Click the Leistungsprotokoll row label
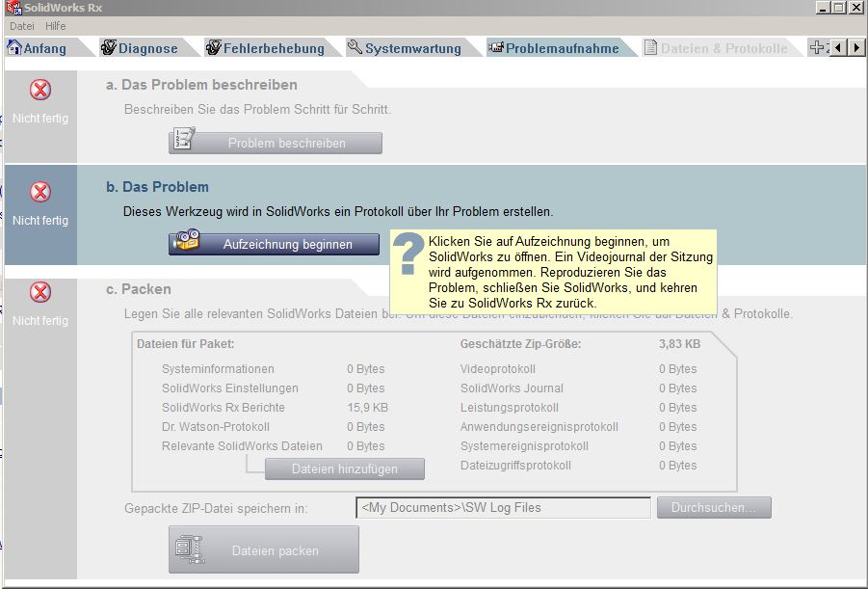This screenshot has height=589, width=868. pos(510,408)
